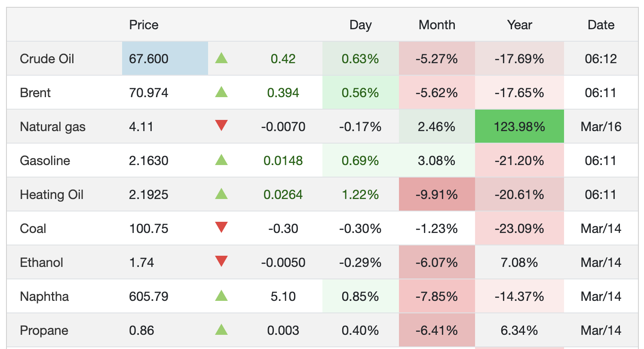
Task: Select Gasoline price 2.1630
Action: coord(149,161)
